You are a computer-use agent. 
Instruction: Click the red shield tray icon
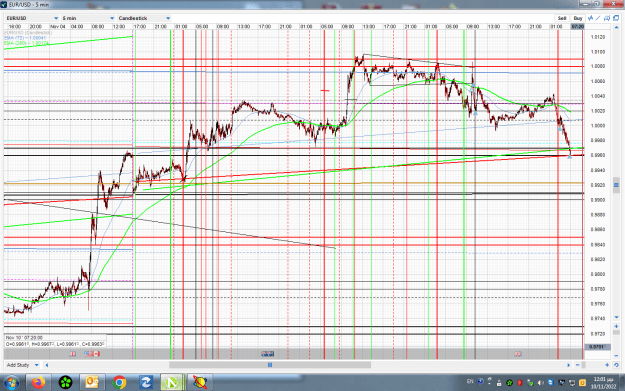(520, 383)
